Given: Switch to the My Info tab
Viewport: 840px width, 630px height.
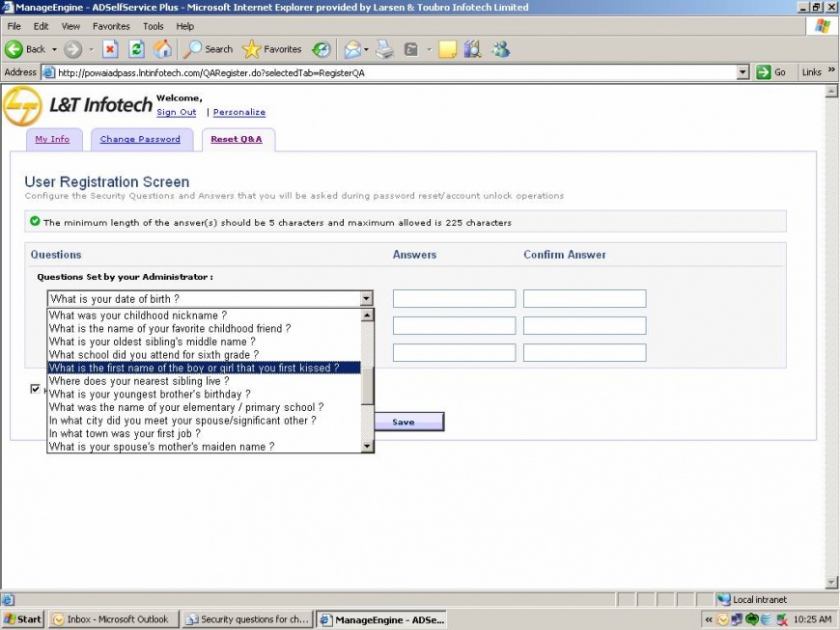Looking at the screenshot, I should pyautogui.click(x=52, y=139).
